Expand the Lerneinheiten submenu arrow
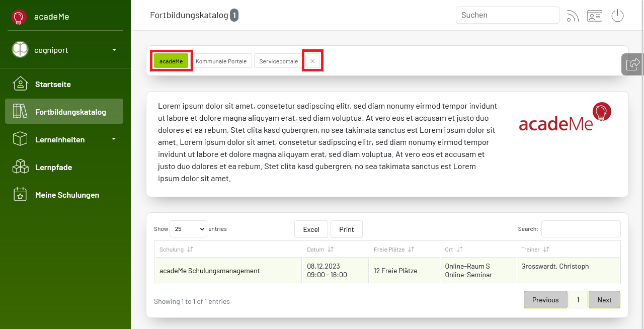The height and width of the screenshot is (329, 644). click(114, 139)
